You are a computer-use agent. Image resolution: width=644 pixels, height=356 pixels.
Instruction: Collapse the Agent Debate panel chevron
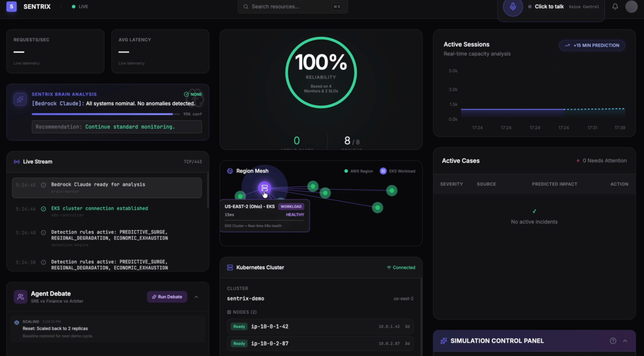(x=196, y=297)
